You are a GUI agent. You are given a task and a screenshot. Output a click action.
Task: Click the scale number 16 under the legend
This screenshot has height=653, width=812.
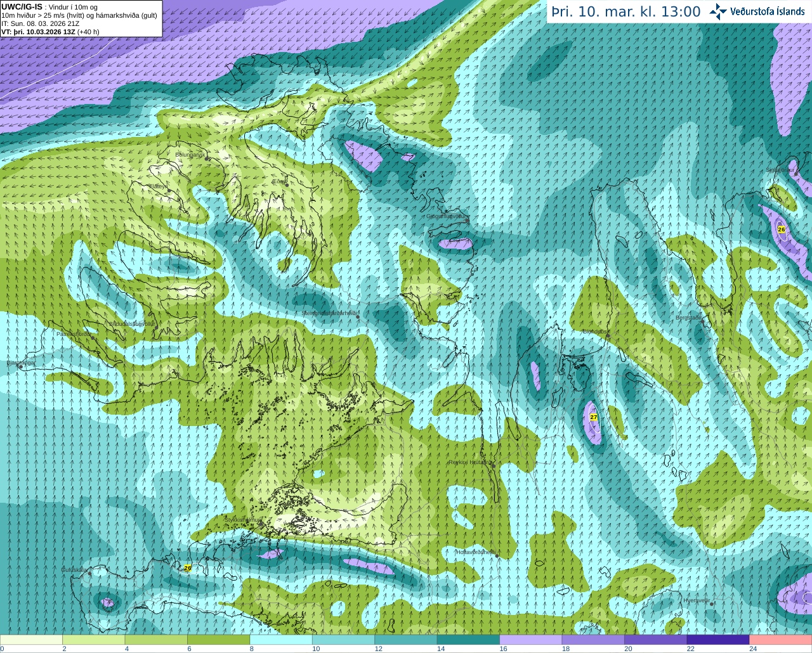pos(503,649)
